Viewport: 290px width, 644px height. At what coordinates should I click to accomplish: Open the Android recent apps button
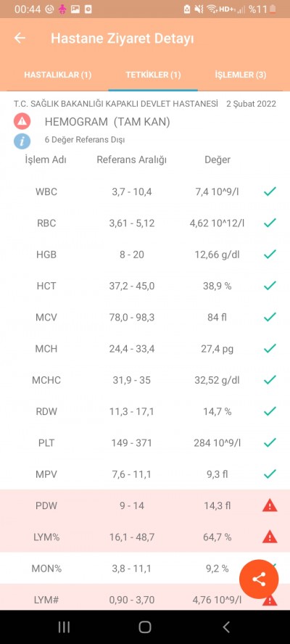pos(64,627)
